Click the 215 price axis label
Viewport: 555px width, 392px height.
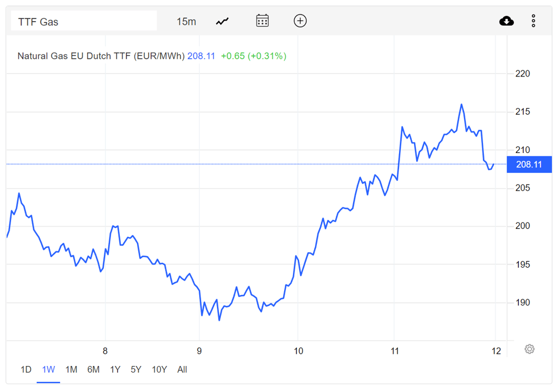522,111
